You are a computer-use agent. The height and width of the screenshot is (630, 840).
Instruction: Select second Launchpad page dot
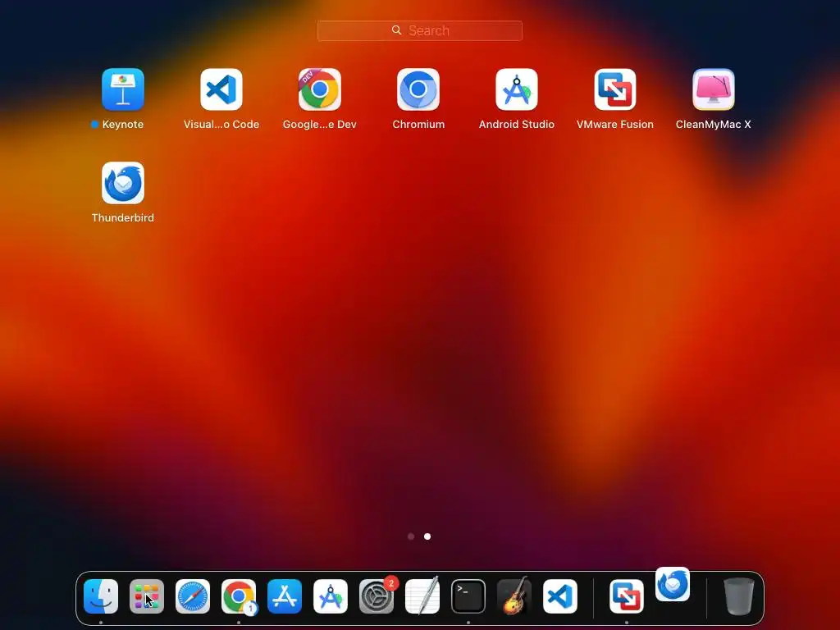427,536
